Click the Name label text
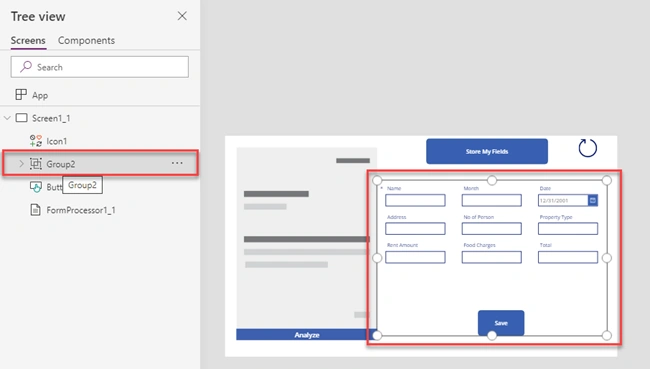650x369 pixels. click(394, 188)
